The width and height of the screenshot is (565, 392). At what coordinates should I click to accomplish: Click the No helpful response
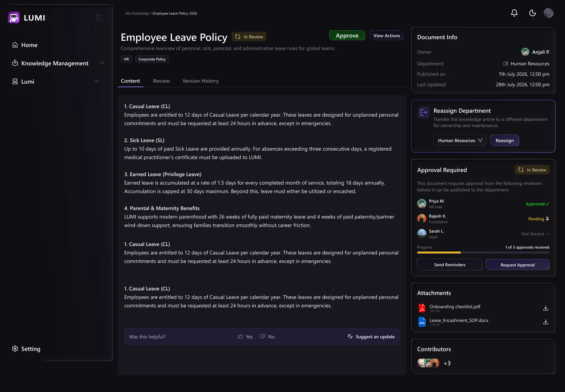(x=267, y=336)
